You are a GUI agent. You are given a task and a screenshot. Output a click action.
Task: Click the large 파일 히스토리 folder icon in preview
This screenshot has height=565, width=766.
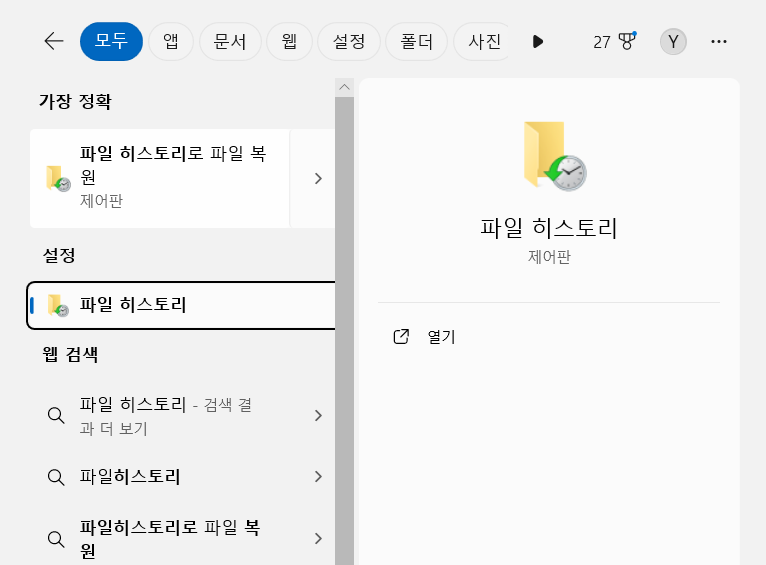pos(555,156)
